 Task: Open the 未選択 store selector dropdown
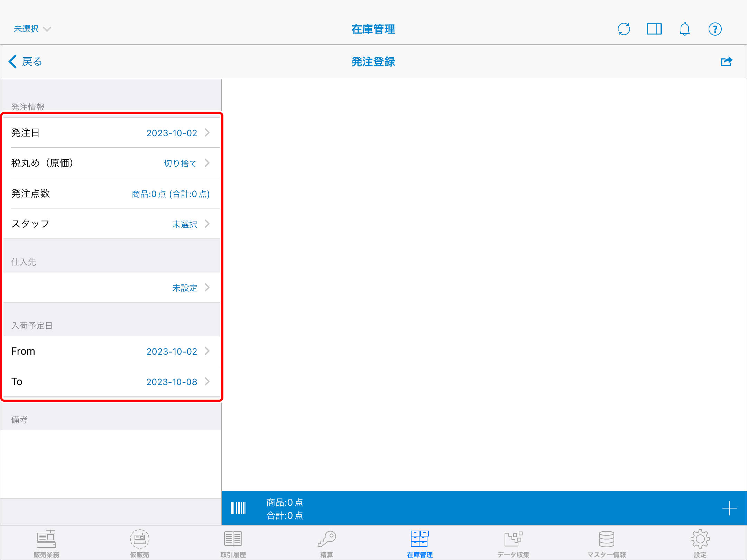(x=32, y=29)
